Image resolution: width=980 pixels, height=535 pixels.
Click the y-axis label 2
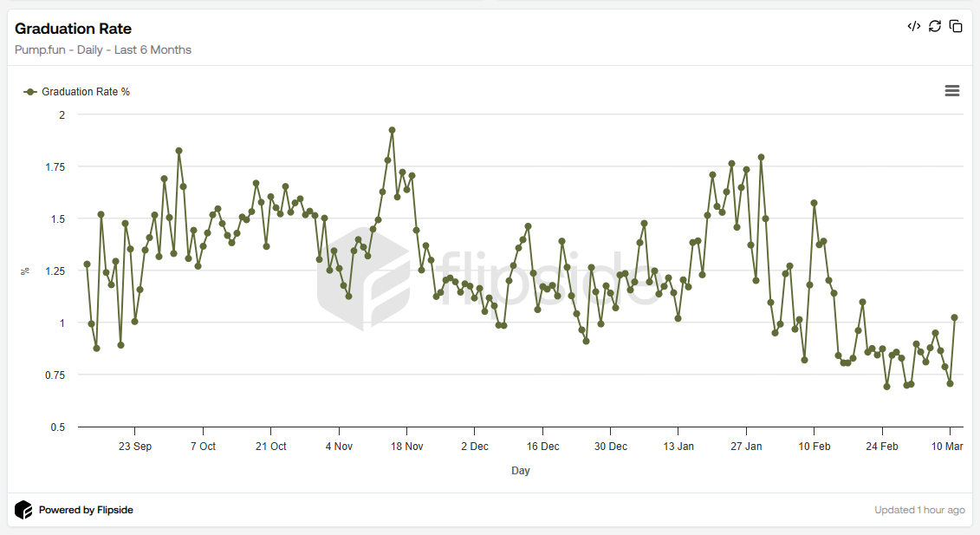pyautogui.click(x=62, y=114)
